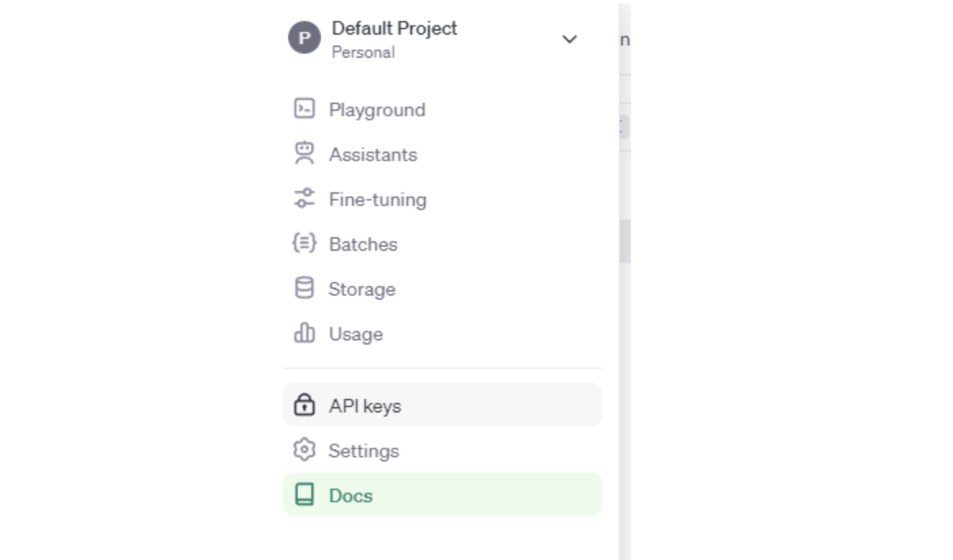The image size is (953, 560).
Task: Go to the Assistants page
Action: tap(373, 155)
